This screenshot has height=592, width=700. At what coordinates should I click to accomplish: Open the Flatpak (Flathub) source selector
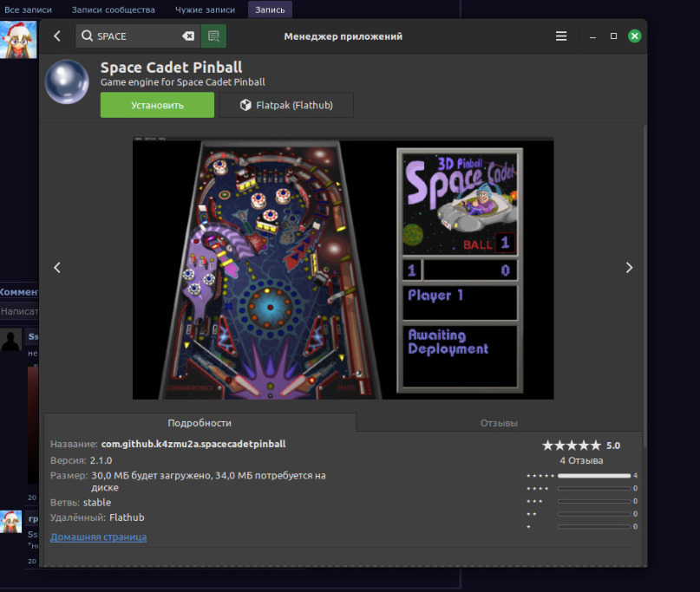286,105
